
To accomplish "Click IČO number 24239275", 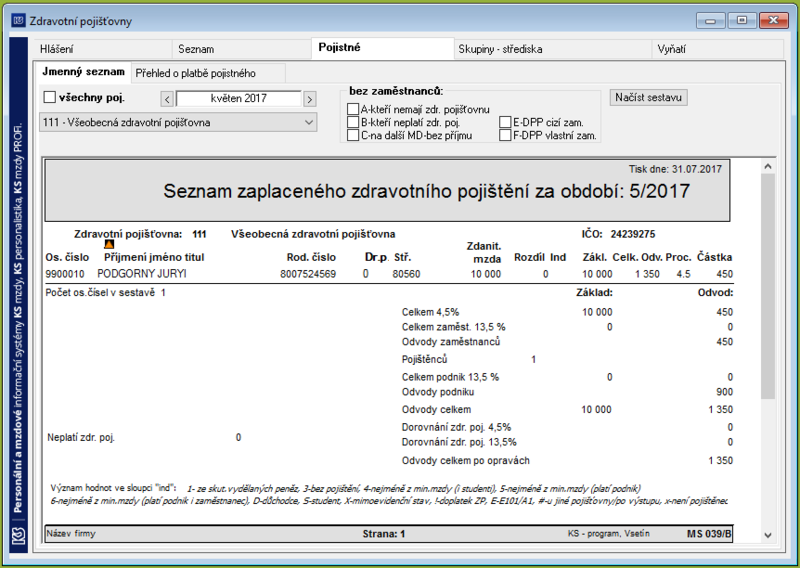I will [x=633, y=234].
